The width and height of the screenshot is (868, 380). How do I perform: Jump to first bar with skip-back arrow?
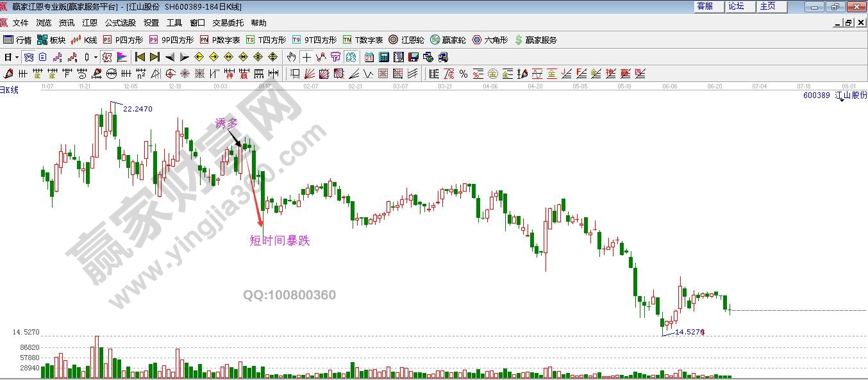tap(140, 57)
